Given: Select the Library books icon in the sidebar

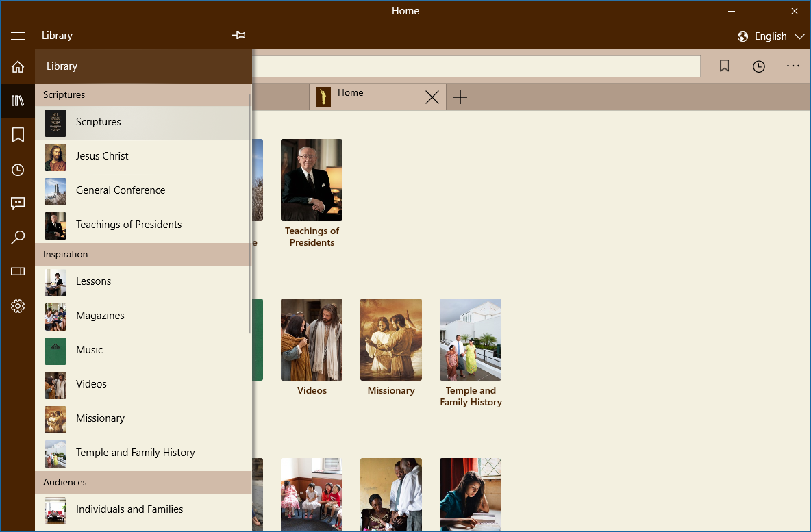Looking at the screenshot, I should [x=18, y=101].
